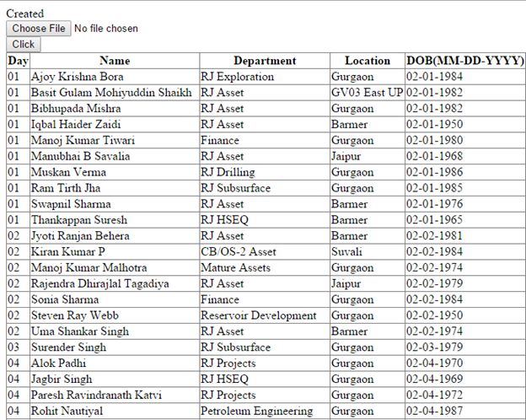Select the DOB(MM-DD-YYYY) column header
Screen dimensions: 526x420
coord(465,61)
